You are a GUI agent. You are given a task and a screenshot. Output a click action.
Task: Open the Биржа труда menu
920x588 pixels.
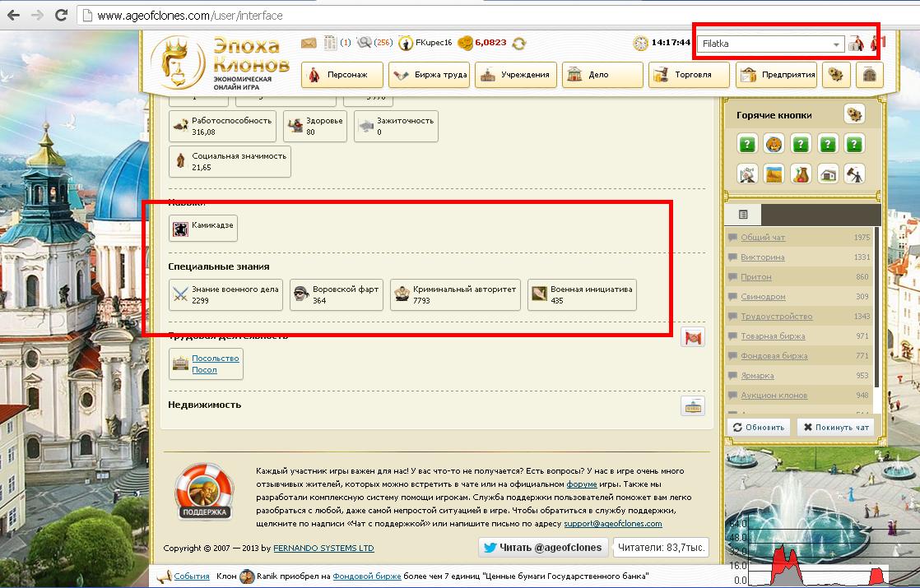(429, 75)
